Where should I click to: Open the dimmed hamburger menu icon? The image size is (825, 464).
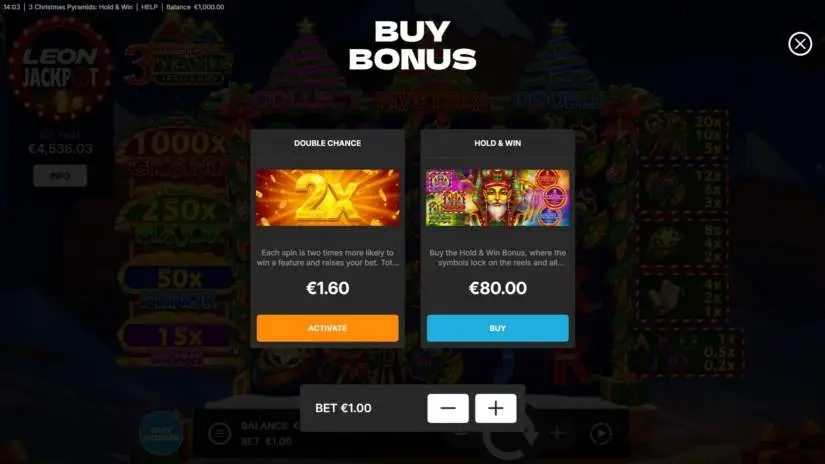coord(219,433)
